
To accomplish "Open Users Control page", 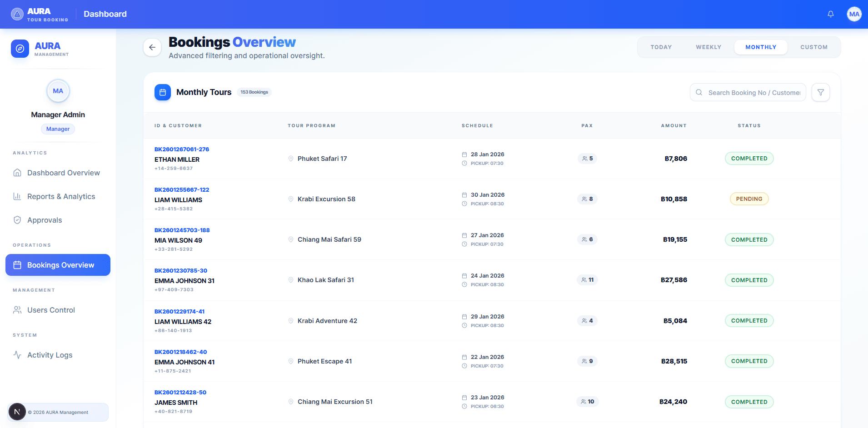I will pos(51,310).
